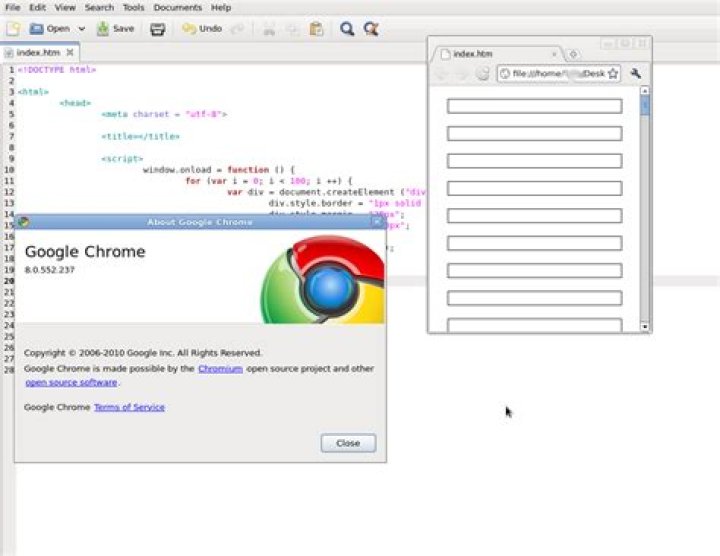Open the Search menu
Screen dimensions: 720x556
99,7
